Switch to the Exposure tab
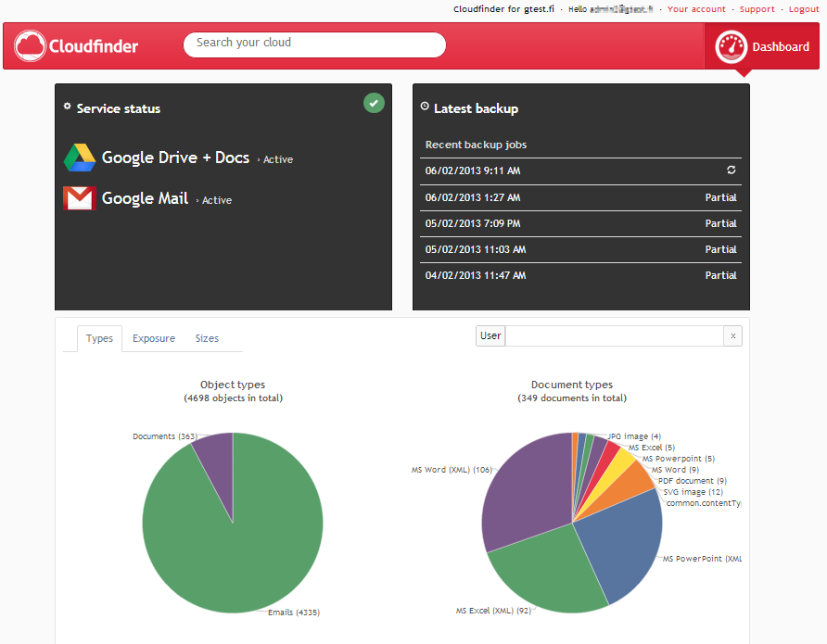The width and height of the screenshot is (827, 644). [x=154, y=338]
